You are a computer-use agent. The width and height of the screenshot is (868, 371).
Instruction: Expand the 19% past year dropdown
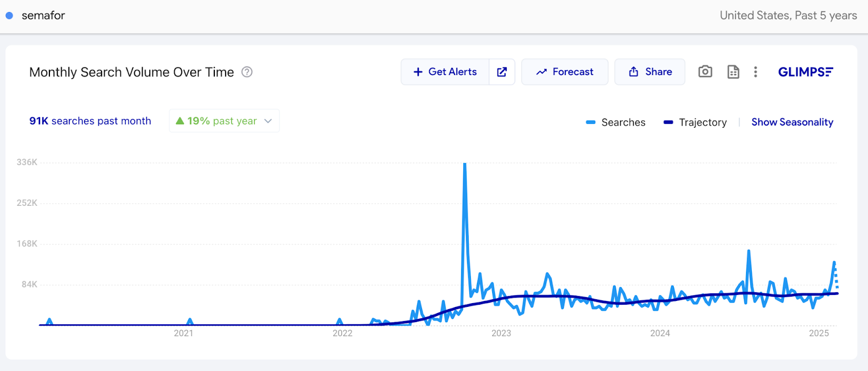[224, 121]
